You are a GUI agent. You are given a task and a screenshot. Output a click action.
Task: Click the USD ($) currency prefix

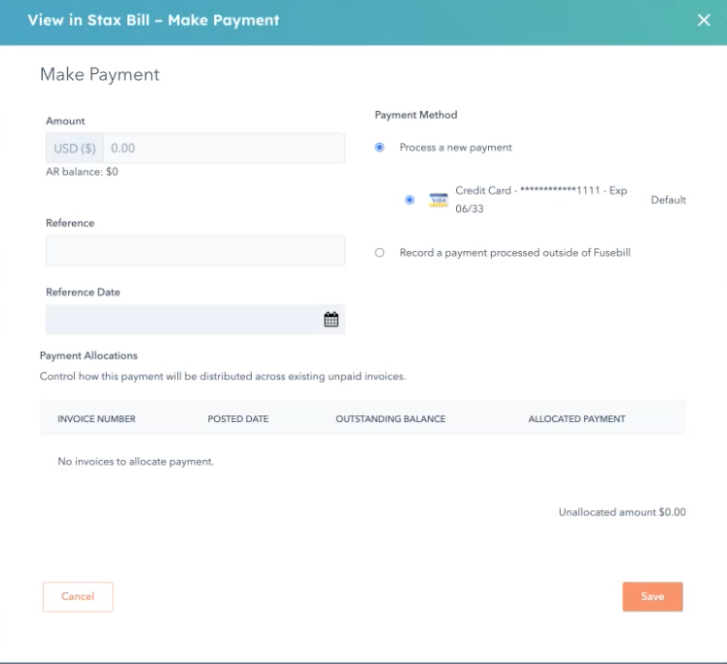point(75,148)
